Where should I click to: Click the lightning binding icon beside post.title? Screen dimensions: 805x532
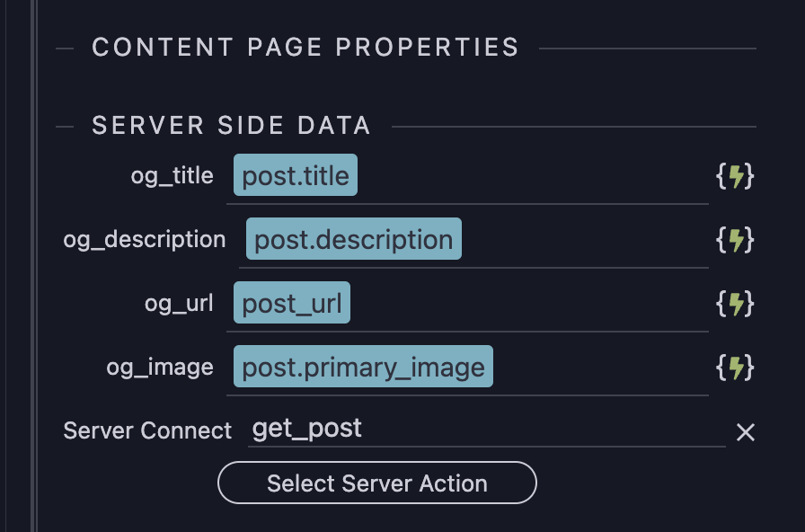737,176
